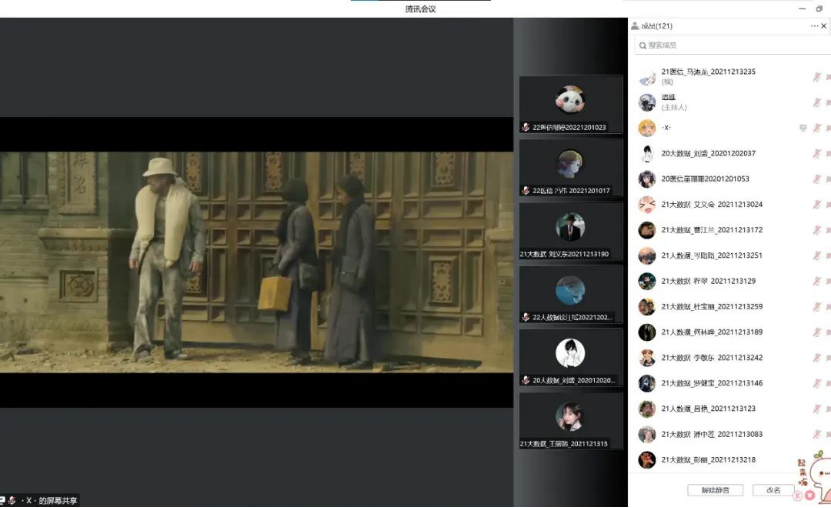The image size is (831, 508).
Task: Open the more options menu in members panel
Action: coord(814,26)
